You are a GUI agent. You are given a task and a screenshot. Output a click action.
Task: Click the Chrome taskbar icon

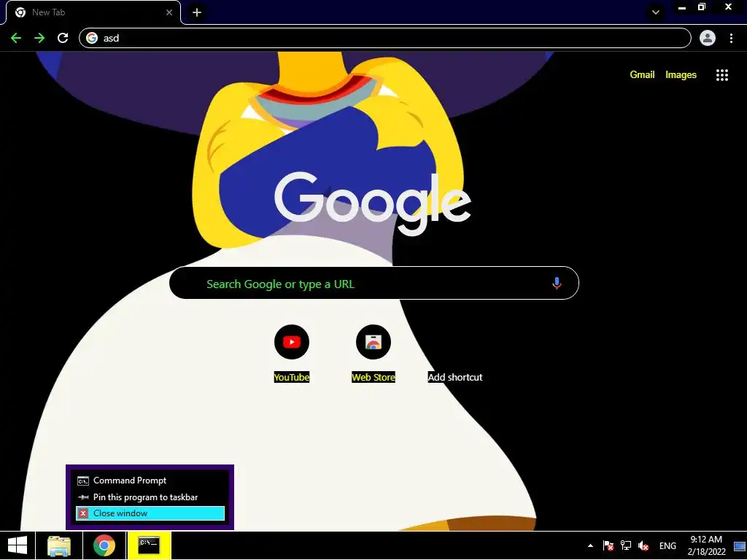(104, 545)
